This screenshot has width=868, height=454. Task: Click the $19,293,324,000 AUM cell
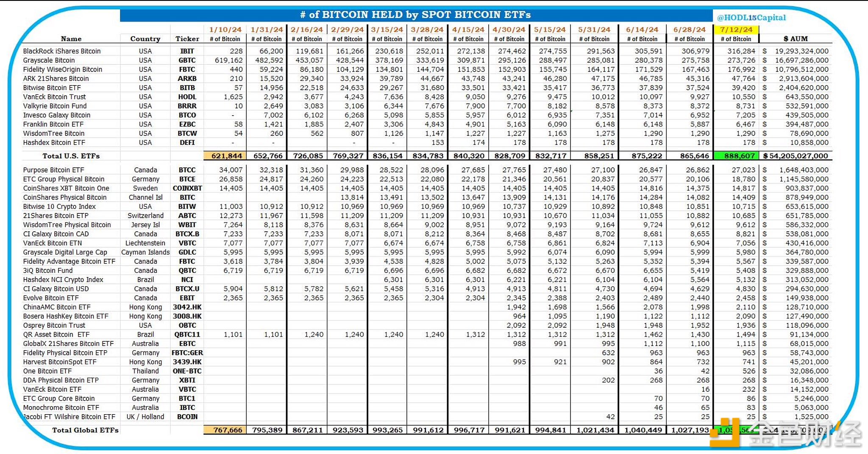796,51
